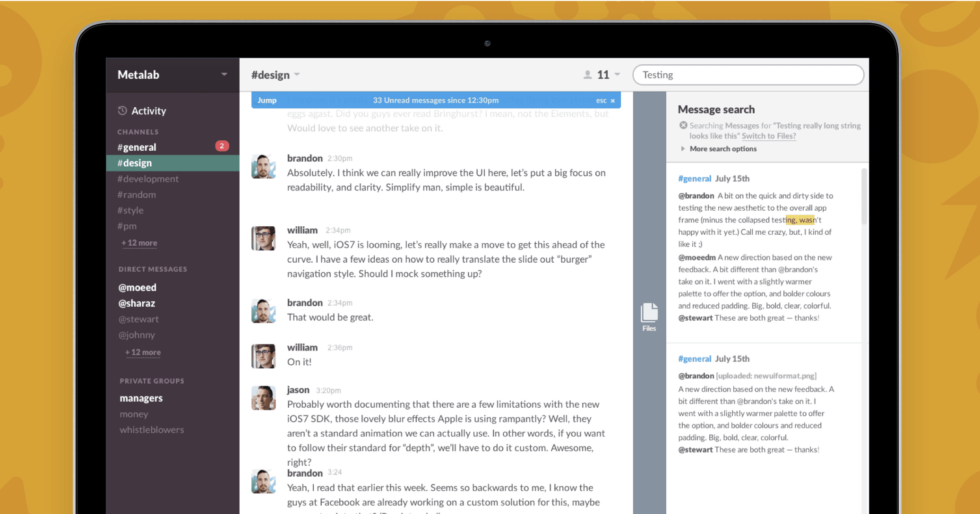Open the unread badge on #general
This screenshot has height=514, width=980.
coord(222,146)
